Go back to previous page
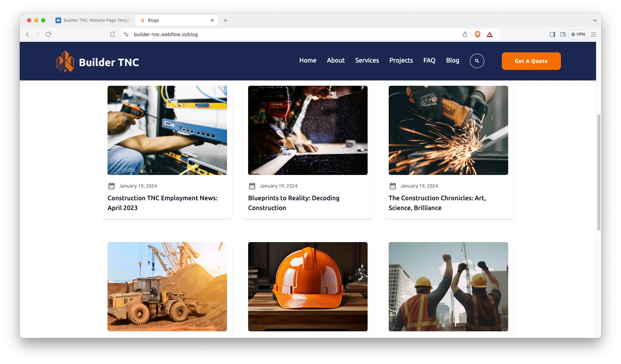Screen dimensions: 621x364 [x=27, y=34]
